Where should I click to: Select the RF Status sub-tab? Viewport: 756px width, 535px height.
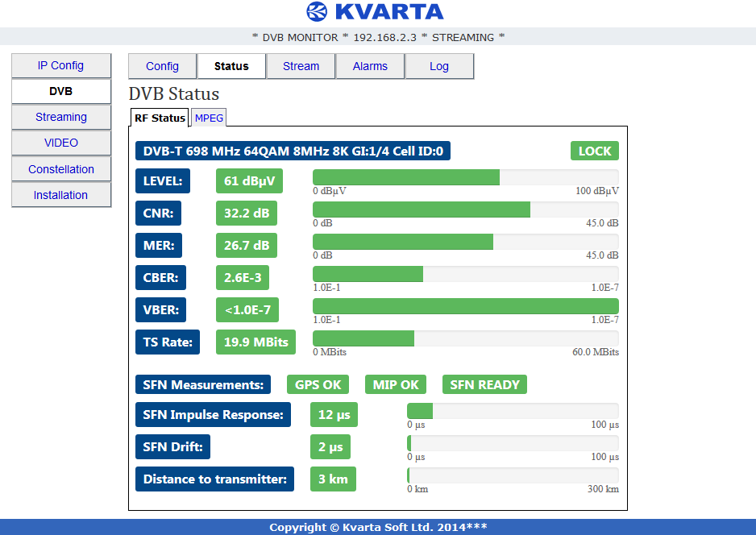tap(160, 118)
